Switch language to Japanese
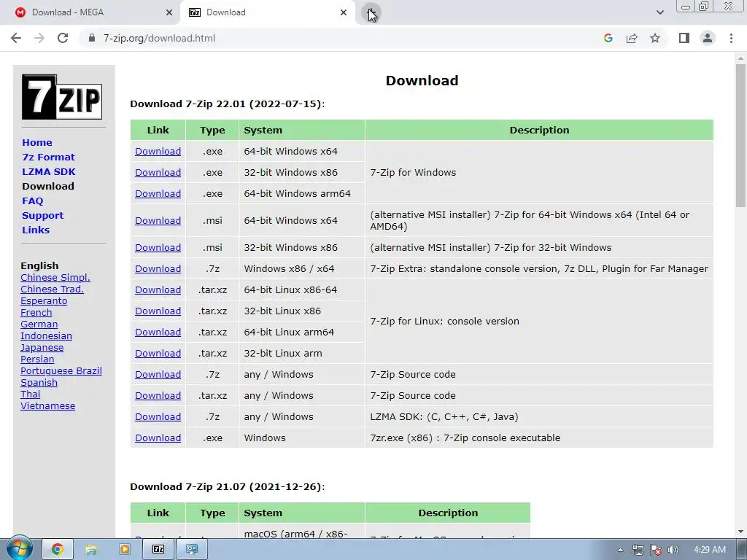This screenshot has height=560, width=747. point(42,348)
